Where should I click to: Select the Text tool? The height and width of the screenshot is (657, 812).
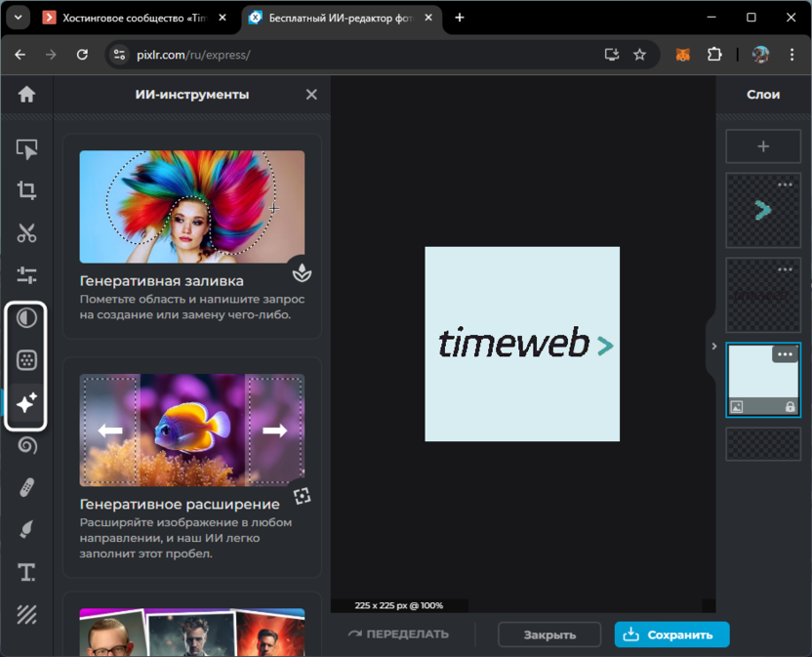(26, 572)
